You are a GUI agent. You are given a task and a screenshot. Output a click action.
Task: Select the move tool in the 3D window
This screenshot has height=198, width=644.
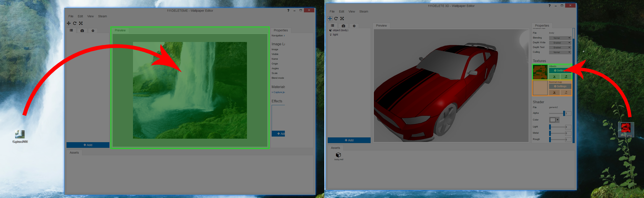(330, 18)
